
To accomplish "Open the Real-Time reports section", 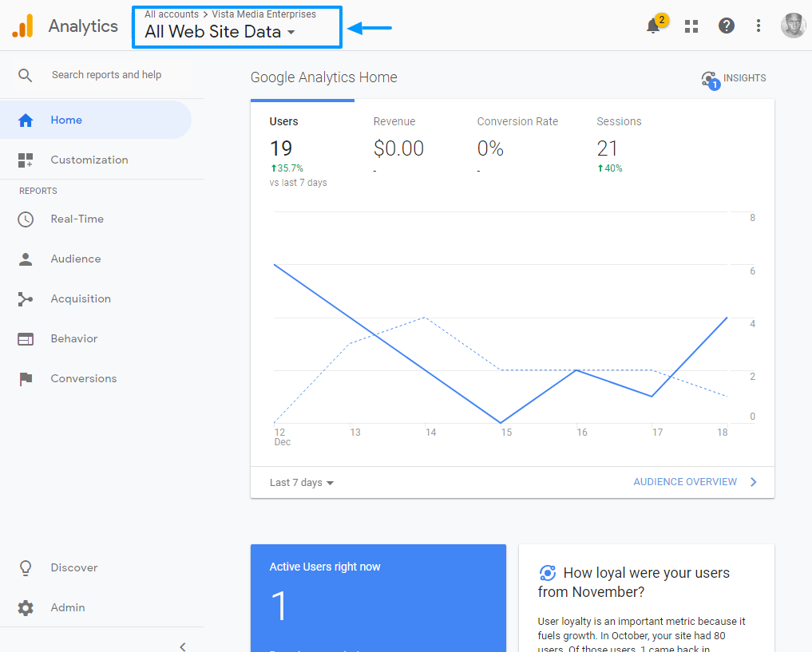I will (x=77, y=219).
